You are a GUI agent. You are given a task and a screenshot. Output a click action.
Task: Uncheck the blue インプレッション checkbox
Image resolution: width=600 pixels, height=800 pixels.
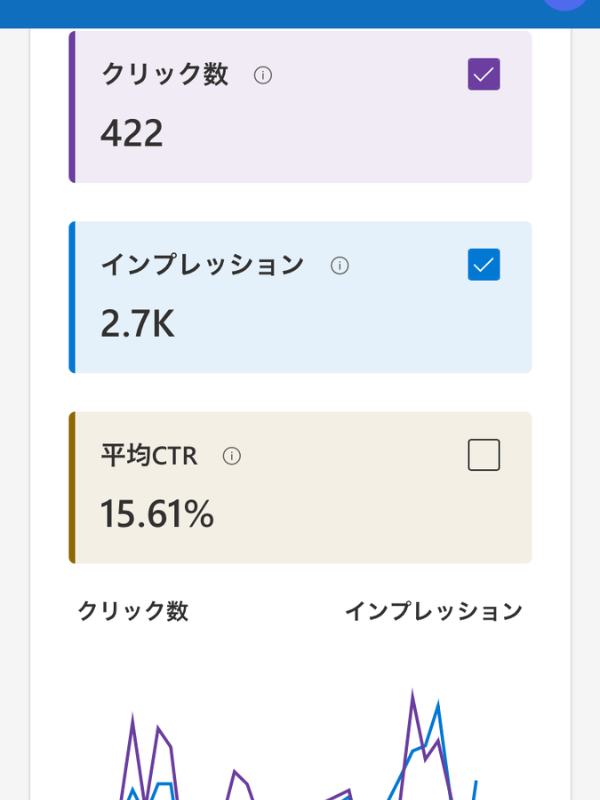tap(484, 265)
